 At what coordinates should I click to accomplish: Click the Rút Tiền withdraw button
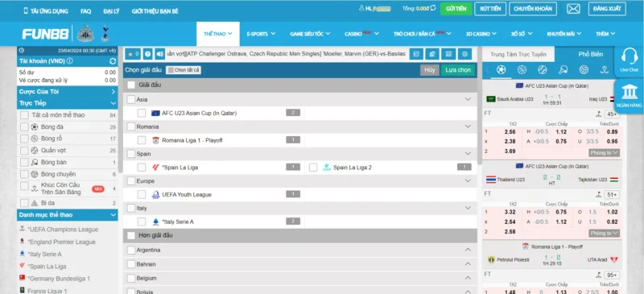490,9
